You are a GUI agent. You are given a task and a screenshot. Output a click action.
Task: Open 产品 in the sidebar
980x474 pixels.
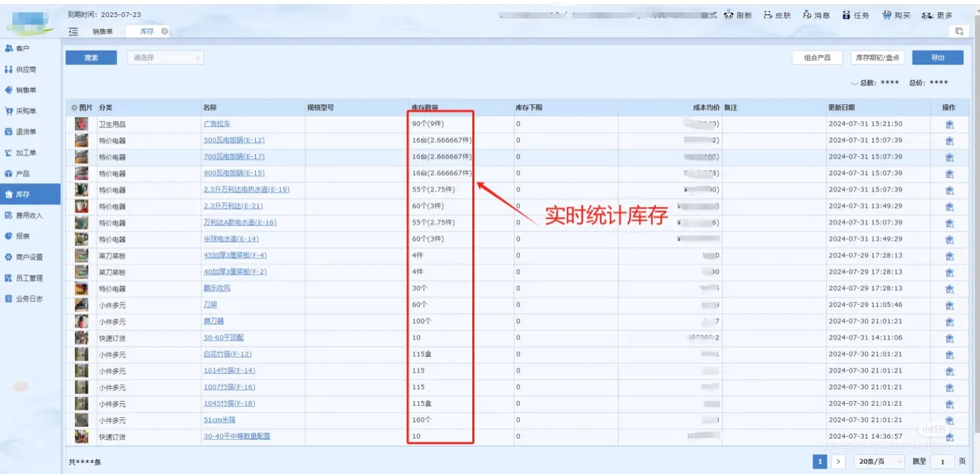30,174
